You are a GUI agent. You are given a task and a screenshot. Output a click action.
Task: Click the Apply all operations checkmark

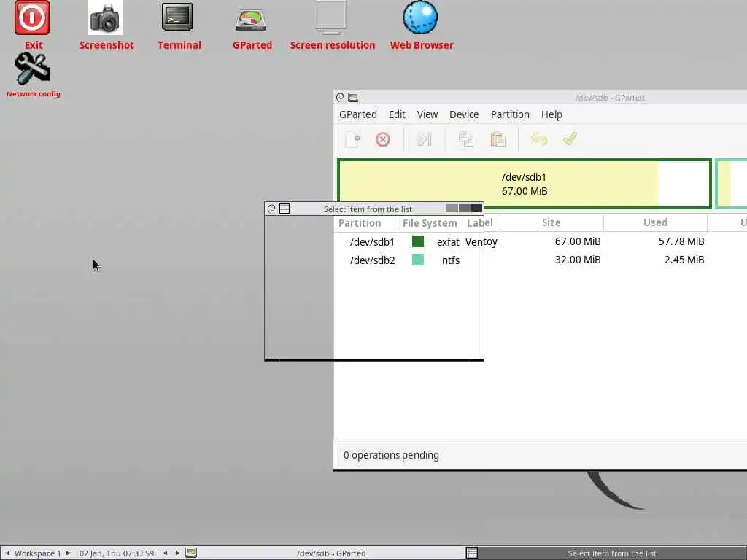point(570,139)
